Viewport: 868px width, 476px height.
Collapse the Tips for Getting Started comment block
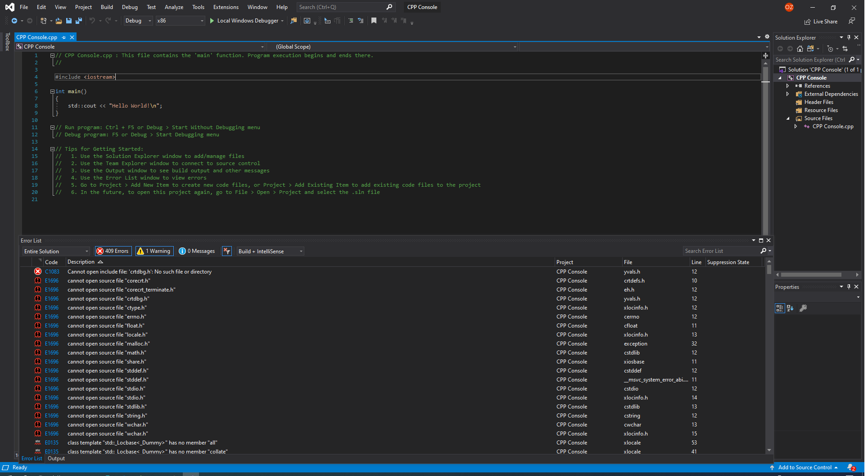[52, 149]
